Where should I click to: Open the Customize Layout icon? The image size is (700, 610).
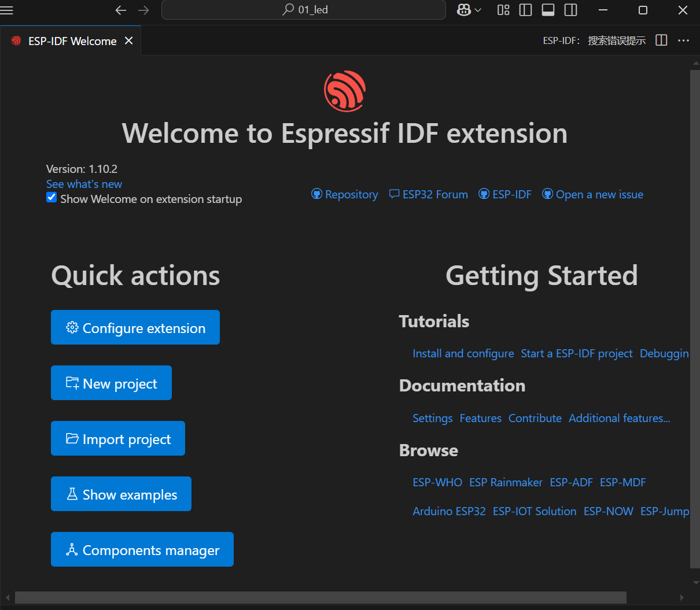coord(503,10)
